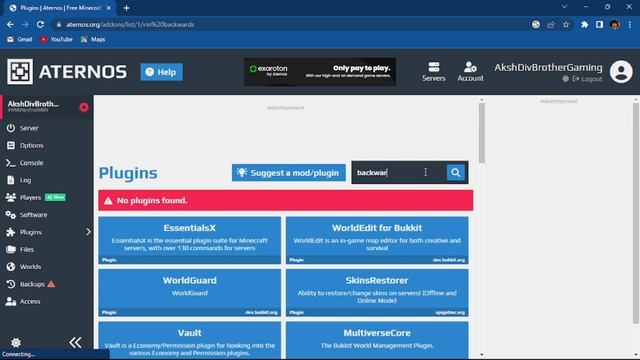
Task: Open the Servers page icon
Action: [433, 72]
